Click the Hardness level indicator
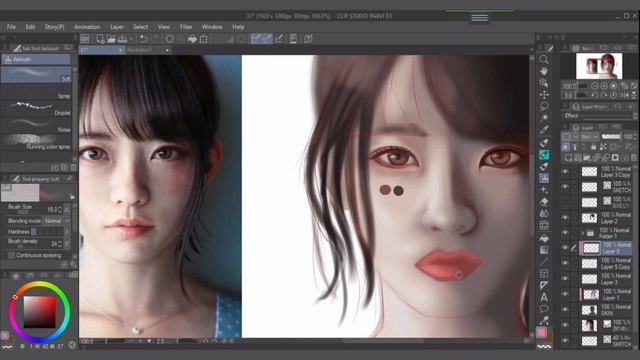The image size is (640, 360). (48, 232)
